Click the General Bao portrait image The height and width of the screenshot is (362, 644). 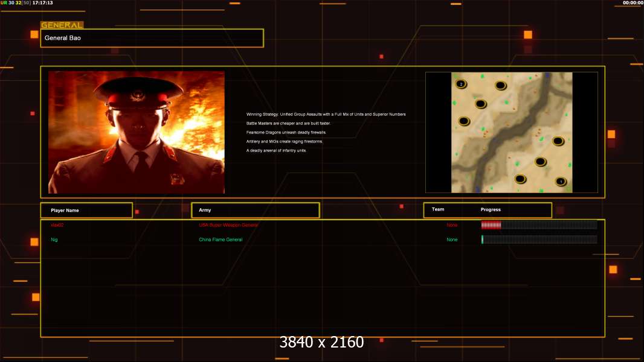click(137, 132)
